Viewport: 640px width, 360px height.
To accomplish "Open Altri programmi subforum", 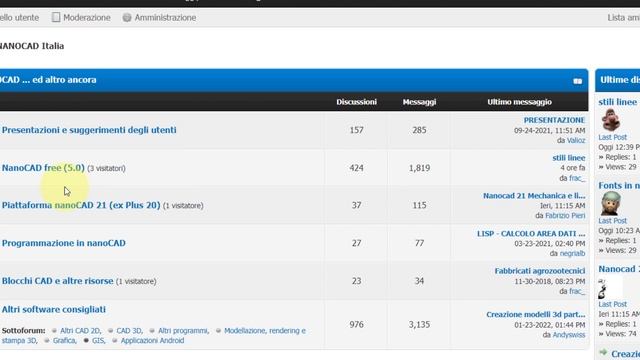I will click(x=183, y=331).
